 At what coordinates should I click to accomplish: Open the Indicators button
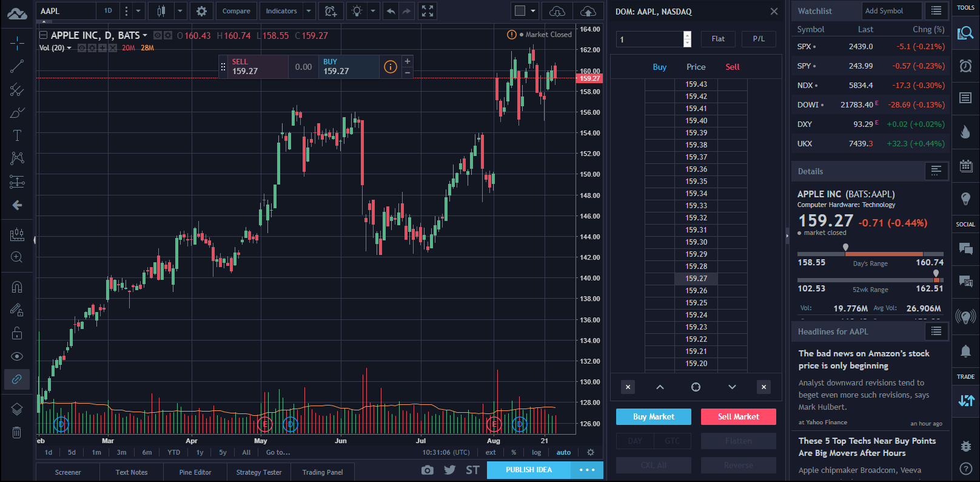pyautogui.click(x=281, y=11)
